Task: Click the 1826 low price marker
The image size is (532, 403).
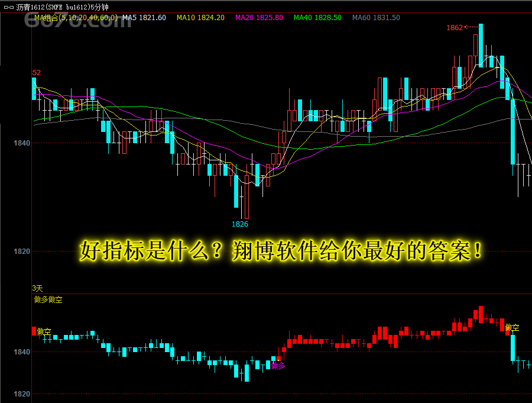Action: point(240,224)
